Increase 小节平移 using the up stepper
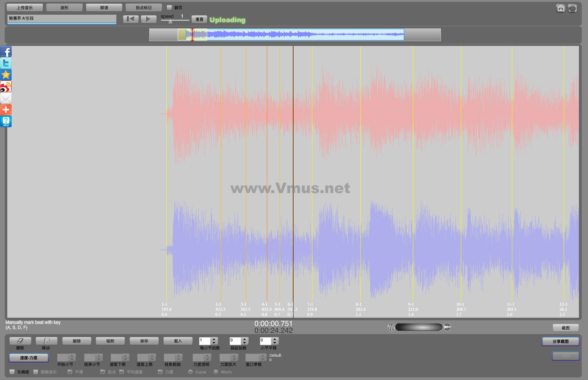 click(275, 339)
